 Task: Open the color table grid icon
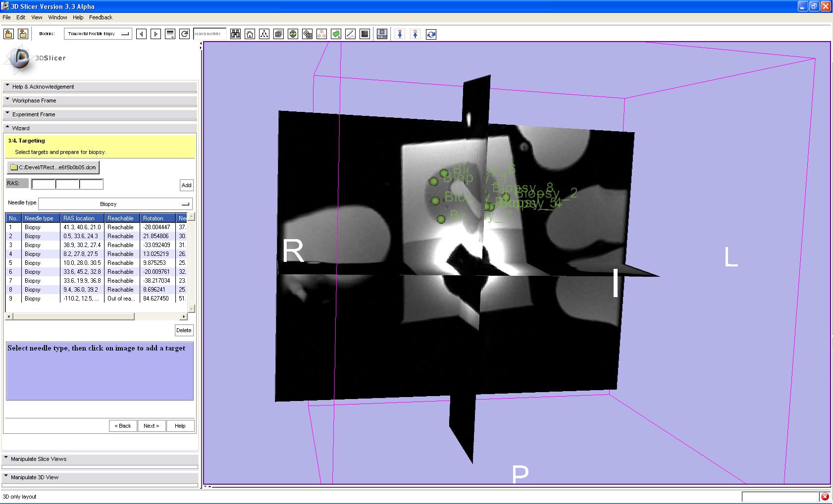point(365,34)
